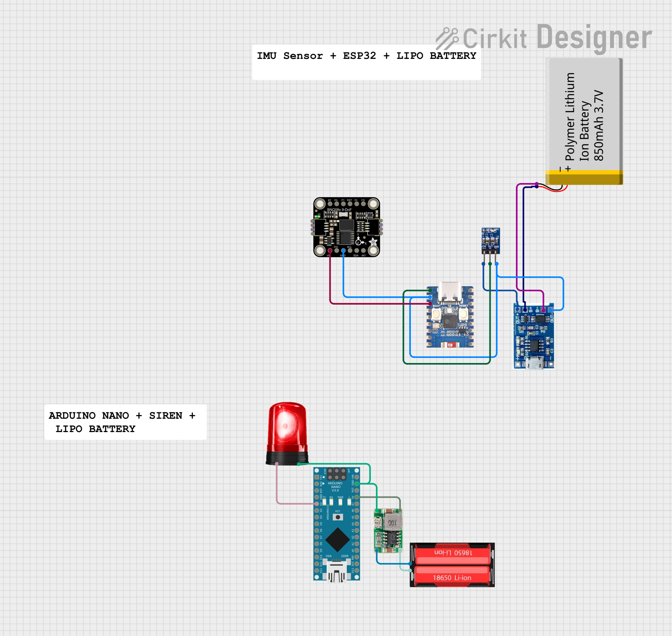Click the BOOT button on the ESP32 board

pos(436,315)
